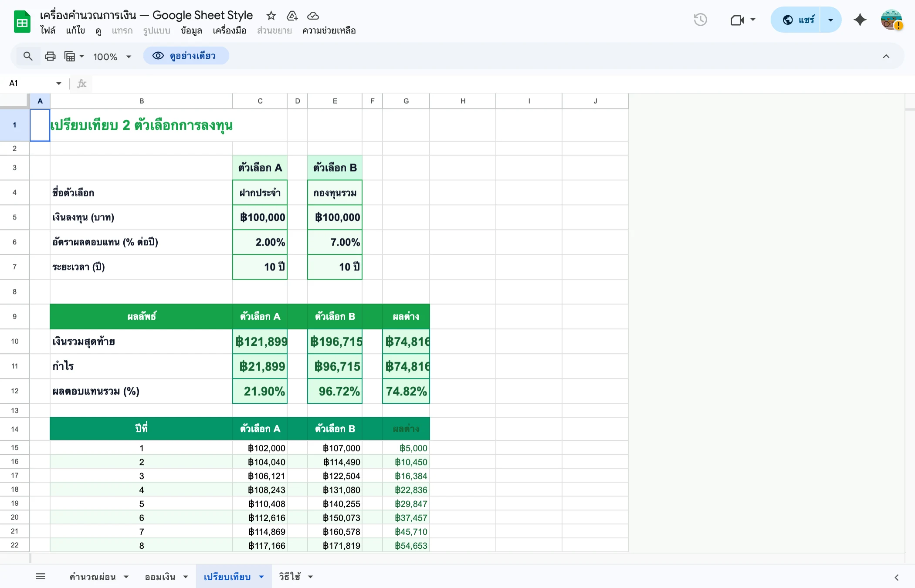
Task: Open the all-sheets list via hamburger icon
Action: pos(41,576)
